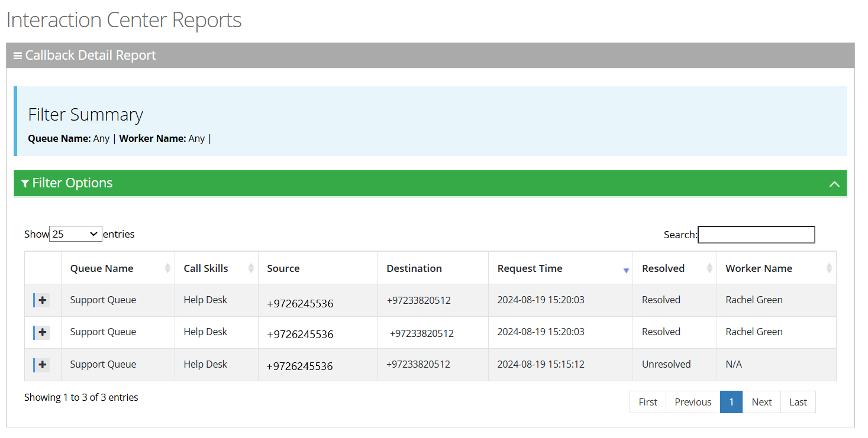Expand the Unresolved callback row plus icon
The image size is (868, 438).
point(42,365)
